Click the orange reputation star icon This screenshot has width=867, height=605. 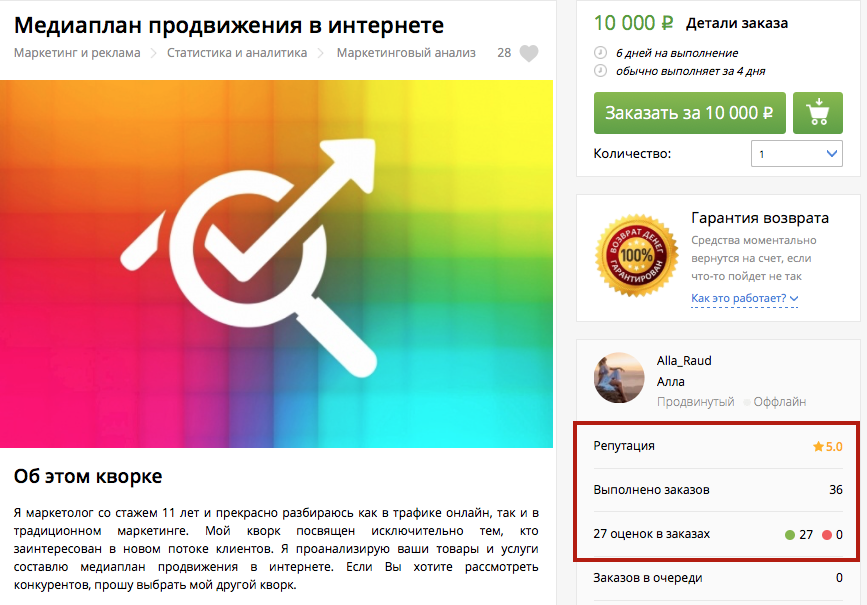(818, 446)
